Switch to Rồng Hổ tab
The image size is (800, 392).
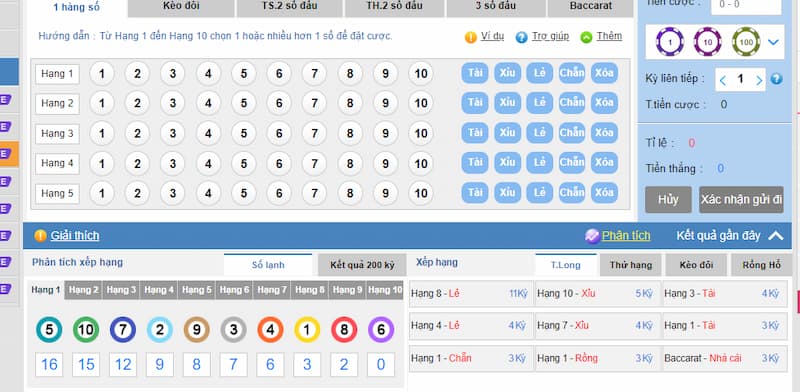click(x=762, y=265)
